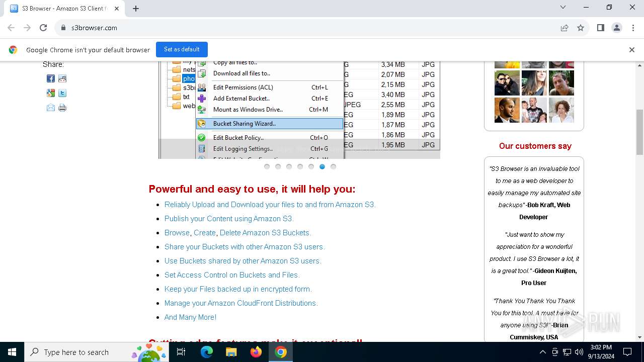Open Use Buckets shared by others link
The height and width of the screenshot is (362, 644).
[x=243, y=261]
